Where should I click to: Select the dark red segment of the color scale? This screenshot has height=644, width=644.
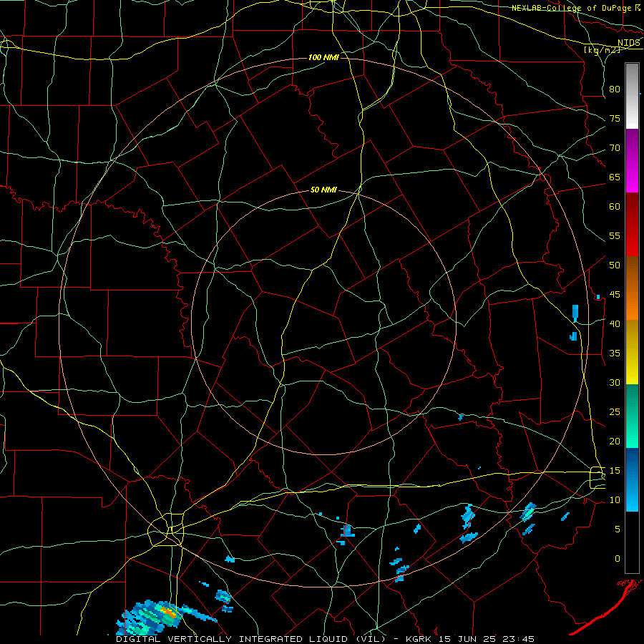pos(632,225)
